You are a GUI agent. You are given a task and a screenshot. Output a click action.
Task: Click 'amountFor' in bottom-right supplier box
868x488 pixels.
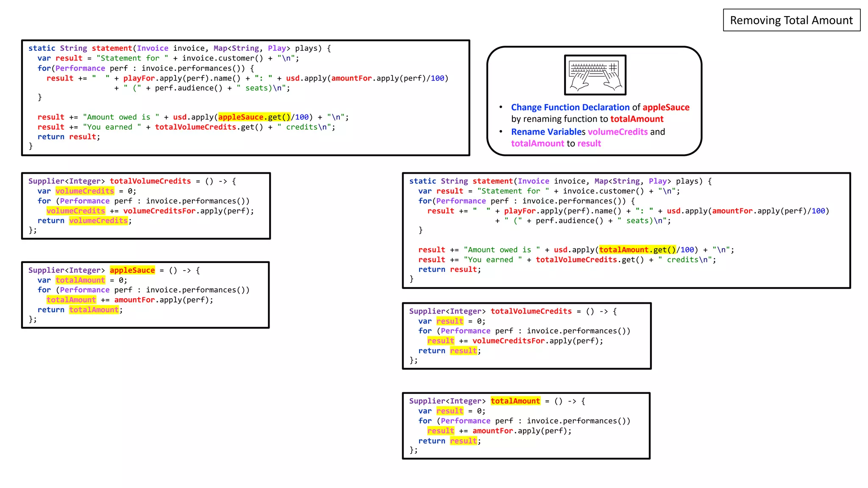coord(492,431)
